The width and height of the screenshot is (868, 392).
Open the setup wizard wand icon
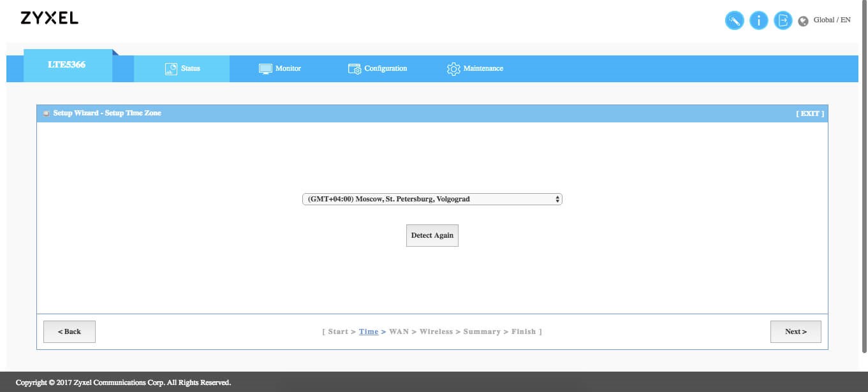(x=734, y=21)
